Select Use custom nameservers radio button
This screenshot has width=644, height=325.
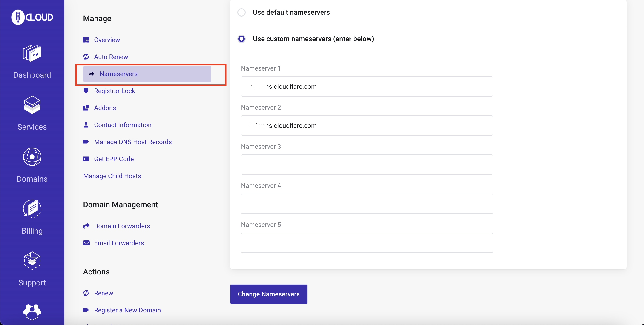pos(241,39)
